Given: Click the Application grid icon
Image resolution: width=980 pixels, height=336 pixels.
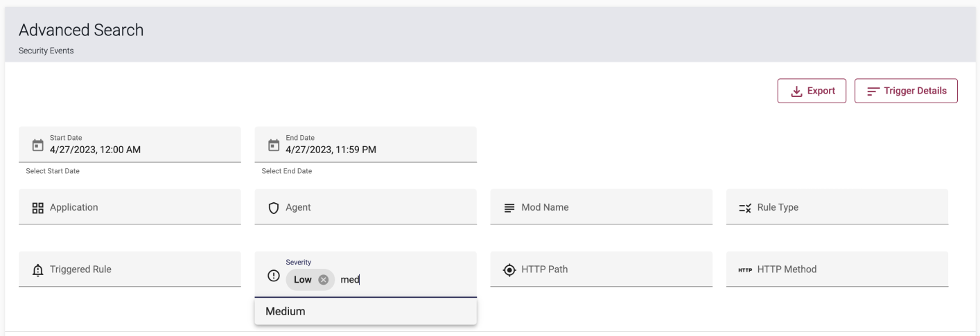Looking at the screenshot, I should (x=38, y=207).
